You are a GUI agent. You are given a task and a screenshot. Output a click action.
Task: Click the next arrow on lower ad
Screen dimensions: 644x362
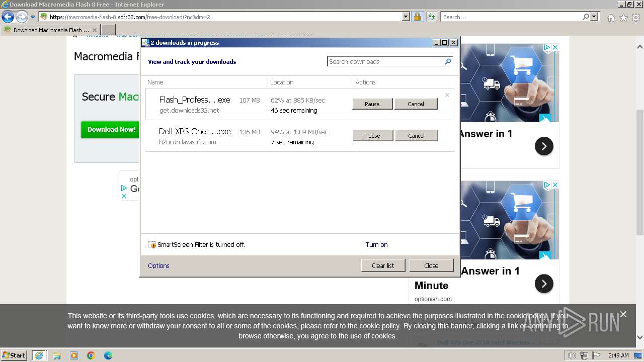[x=544, y=284]
